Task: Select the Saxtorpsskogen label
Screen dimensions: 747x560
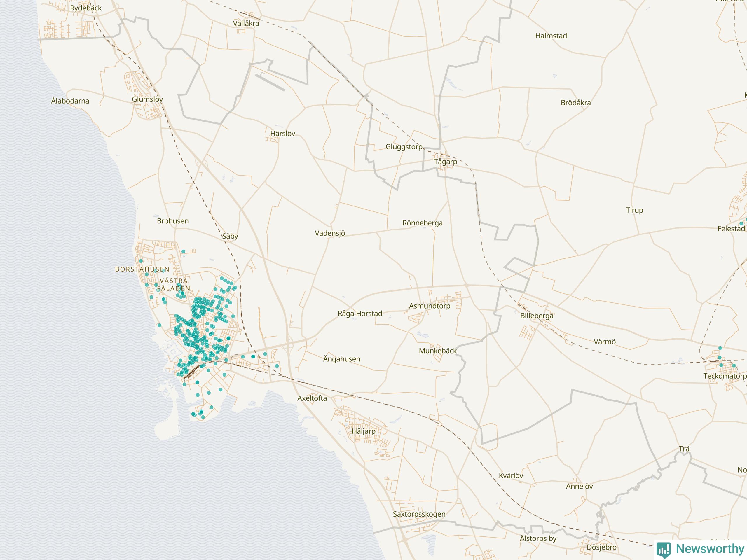Action: coord(419,514)
